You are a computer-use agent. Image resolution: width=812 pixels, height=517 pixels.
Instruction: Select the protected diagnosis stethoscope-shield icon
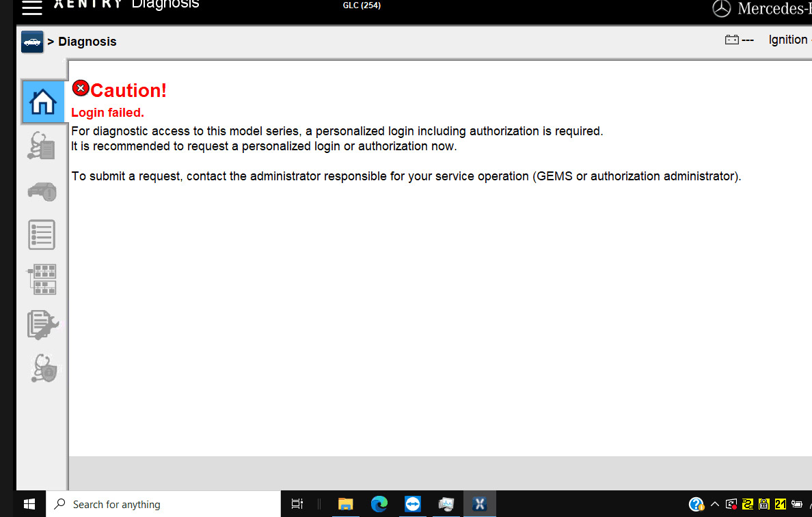click(42, 368)
